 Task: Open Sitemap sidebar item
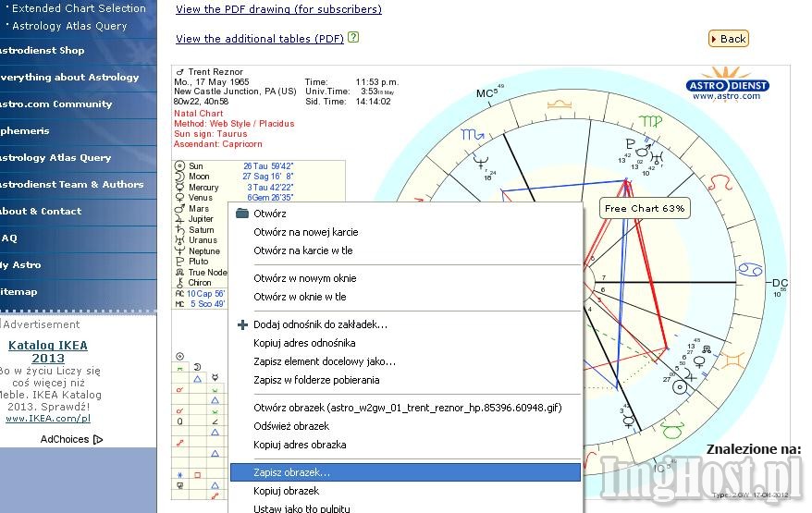(x=18, y=292)
